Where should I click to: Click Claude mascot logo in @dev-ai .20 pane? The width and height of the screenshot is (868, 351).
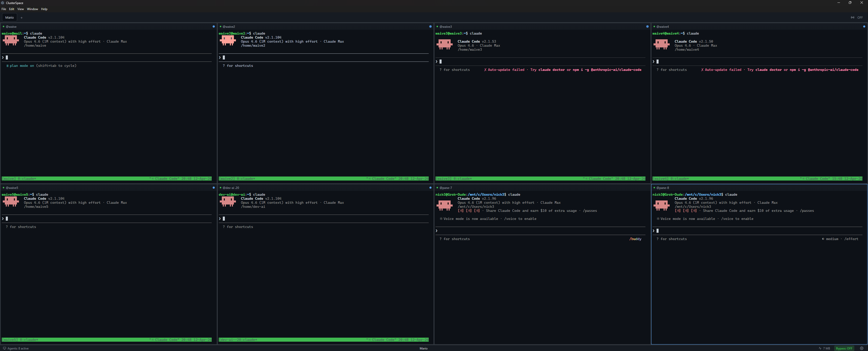(228, 201)
